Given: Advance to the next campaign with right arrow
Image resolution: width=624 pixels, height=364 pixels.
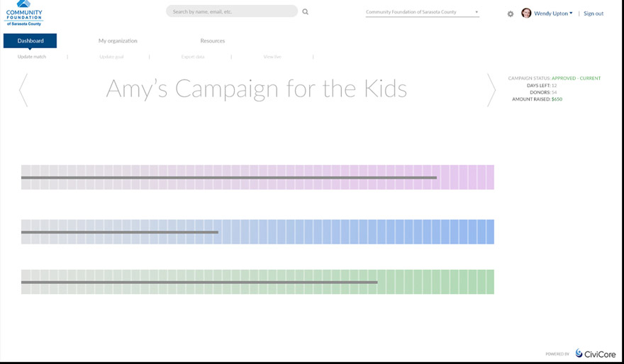Looking at the screenshot, I should click(491, 90).
